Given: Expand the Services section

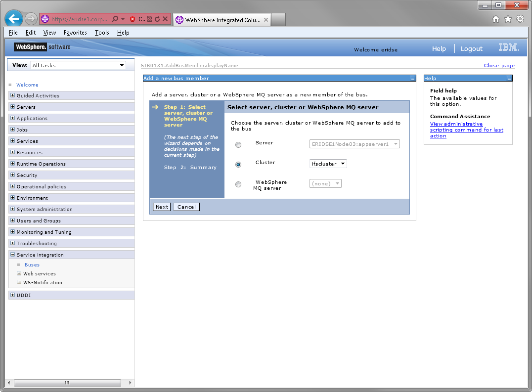Looking at the screenshot, I should click(x=12, y=141).
